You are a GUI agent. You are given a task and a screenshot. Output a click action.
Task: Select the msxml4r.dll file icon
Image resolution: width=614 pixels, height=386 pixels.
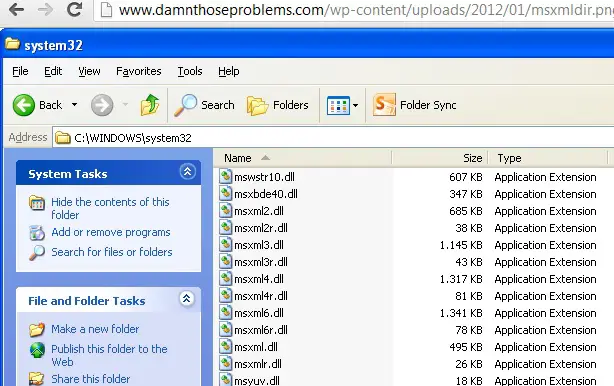(x=226, y=296)
